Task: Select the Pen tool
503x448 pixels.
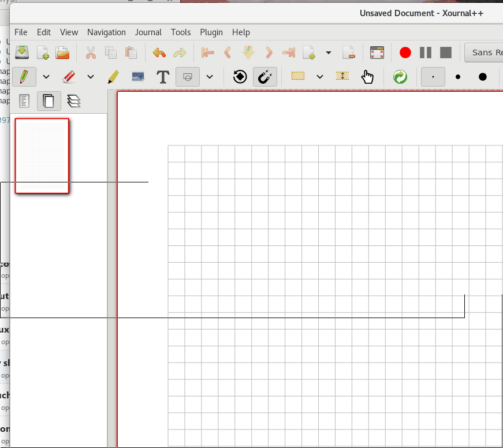Action: [x=24, y=76]
